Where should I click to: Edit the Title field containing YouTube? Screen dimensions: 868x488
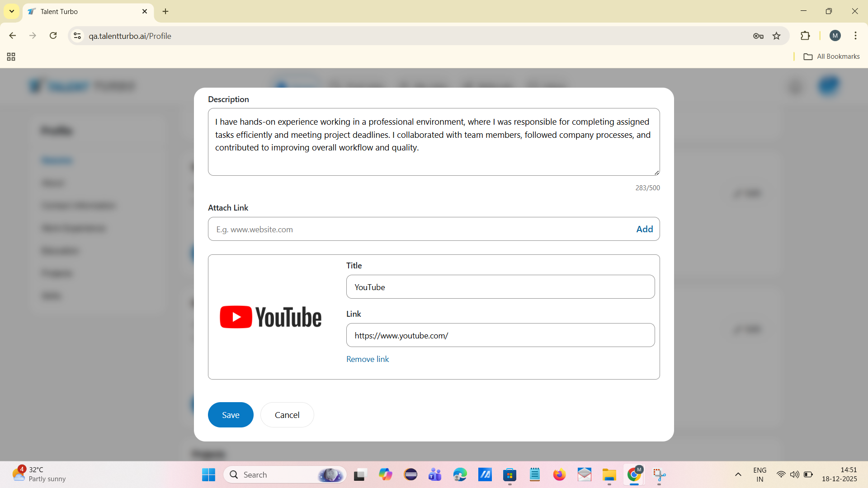pyautogui.click(x=500, y=287)
